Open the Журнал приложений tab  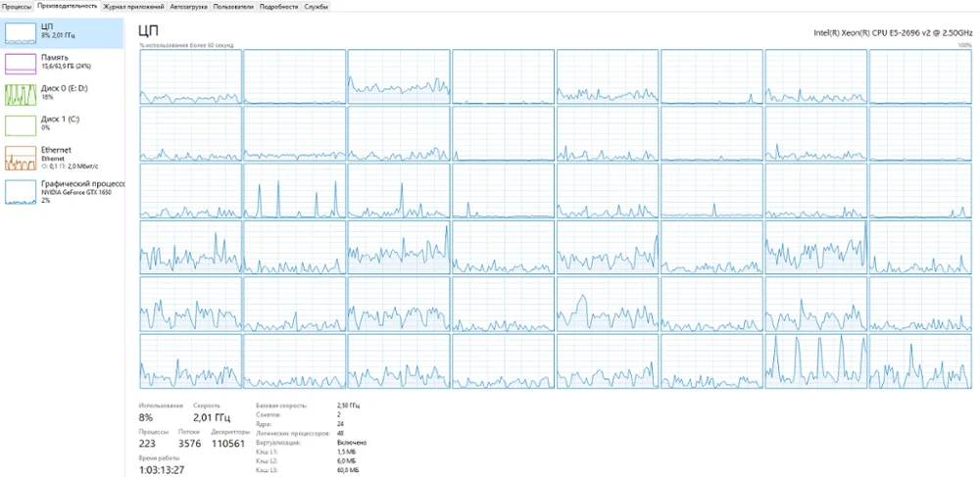(x=133, y=6)
